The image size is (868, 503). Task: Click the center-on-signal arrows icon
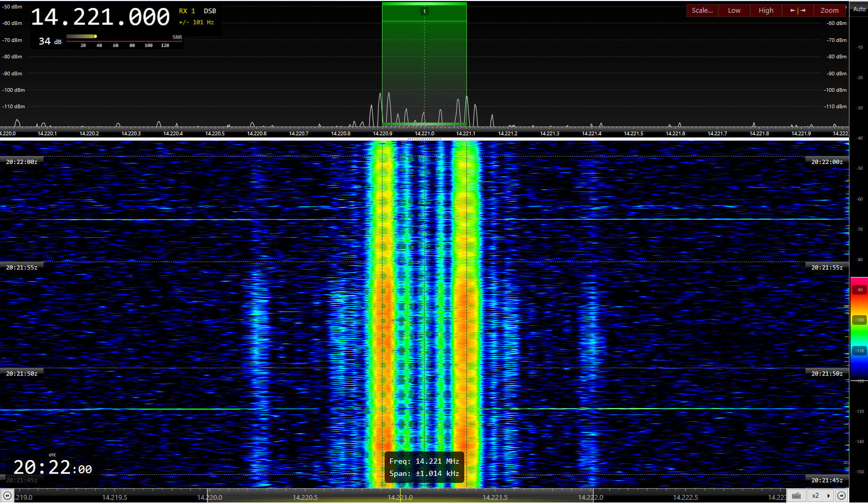[797, 11]
